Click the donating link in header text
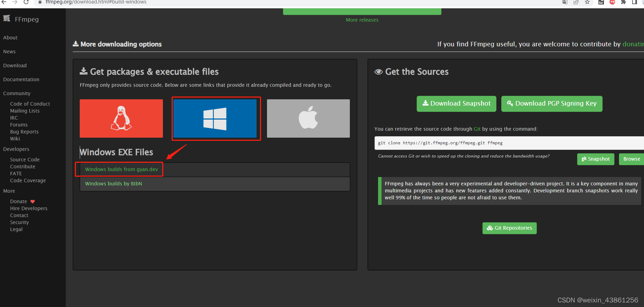Screen dimensions: 644x307 tap(633, 44)
